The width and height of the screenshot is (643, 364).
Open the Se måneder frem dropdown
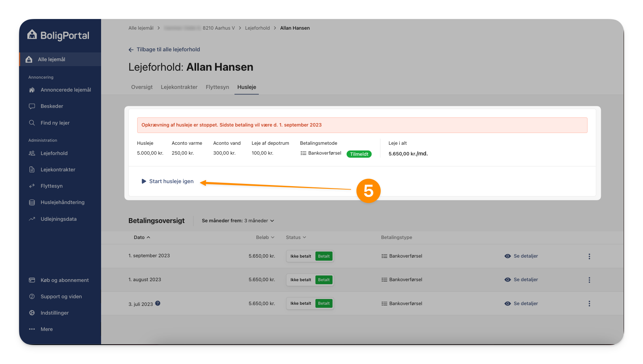[238, 221]
